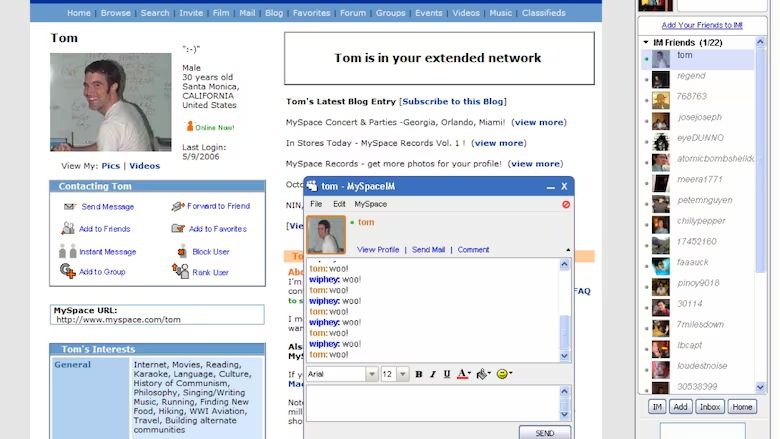This screenshot has height=439, width=780.
Task: Open Browse in the navigation bar
Action: [x=115, y=13]
